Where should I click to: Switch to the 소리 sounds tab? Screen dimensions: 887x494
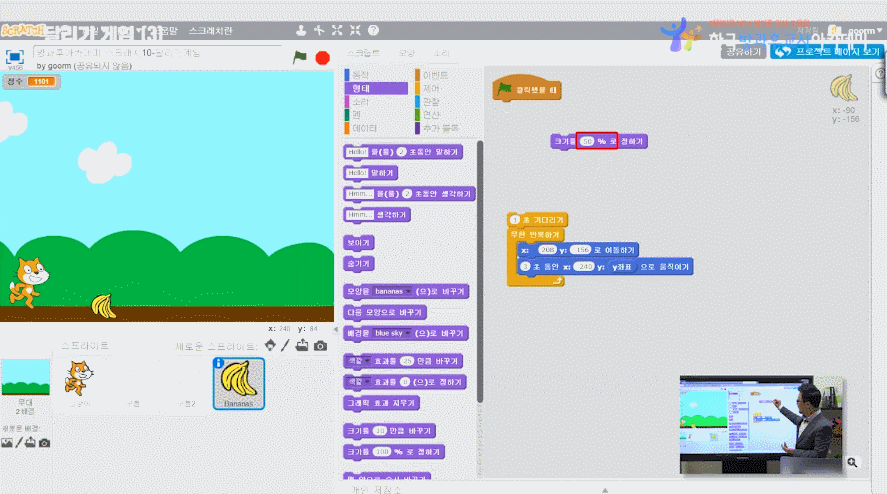pyautogui.click(x=441, y=53)
